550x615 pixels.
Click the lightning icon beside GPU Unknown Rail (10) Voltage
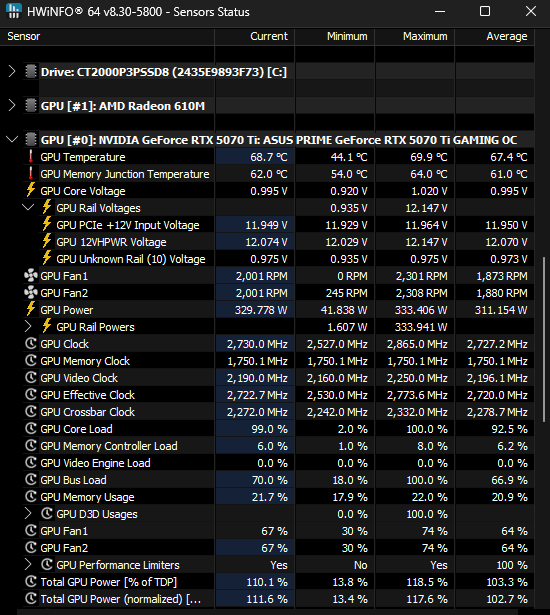tap(47, 258)
